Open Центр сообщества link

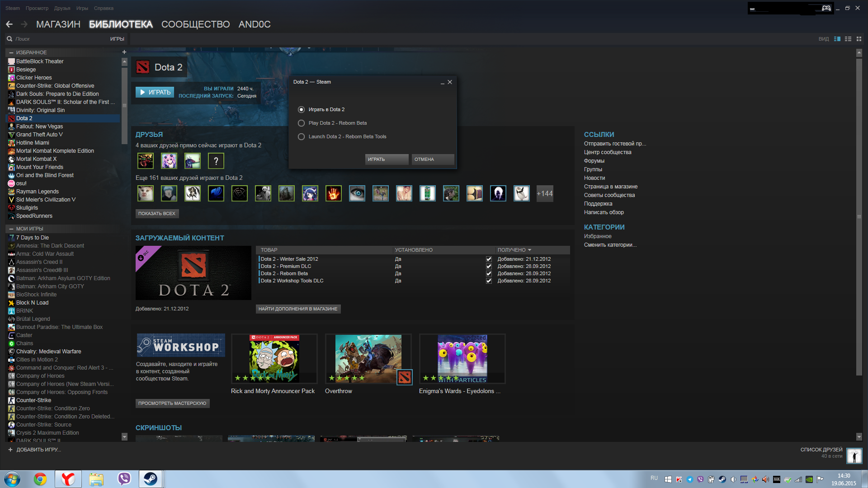click(608, 152)
